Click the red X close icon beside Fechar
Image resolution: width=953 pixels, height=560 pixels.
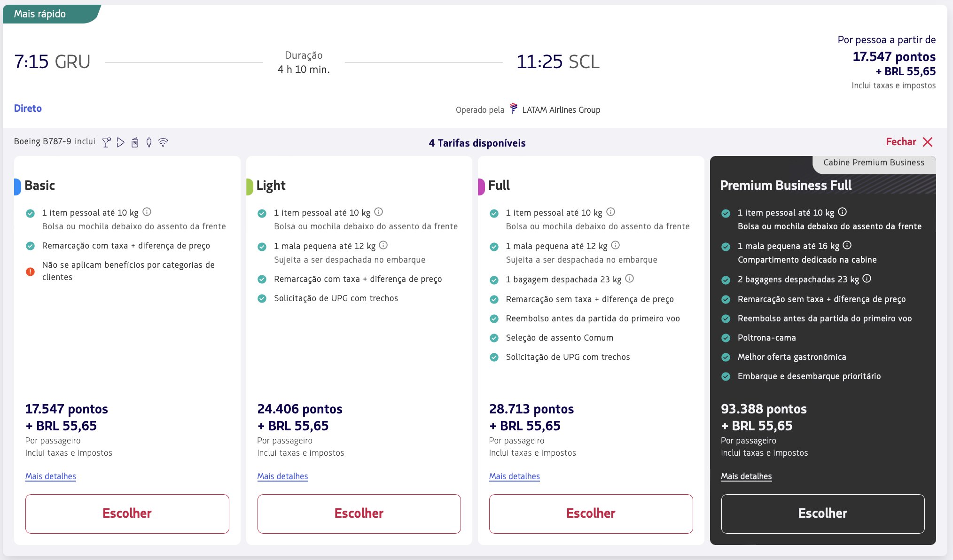tap(928, 142)
